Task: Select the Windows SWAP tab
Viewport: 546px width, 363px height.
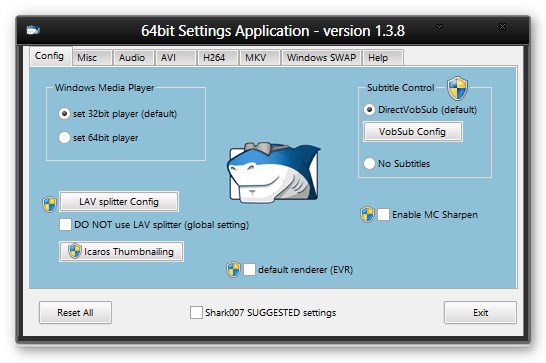Action: (322, 57)
